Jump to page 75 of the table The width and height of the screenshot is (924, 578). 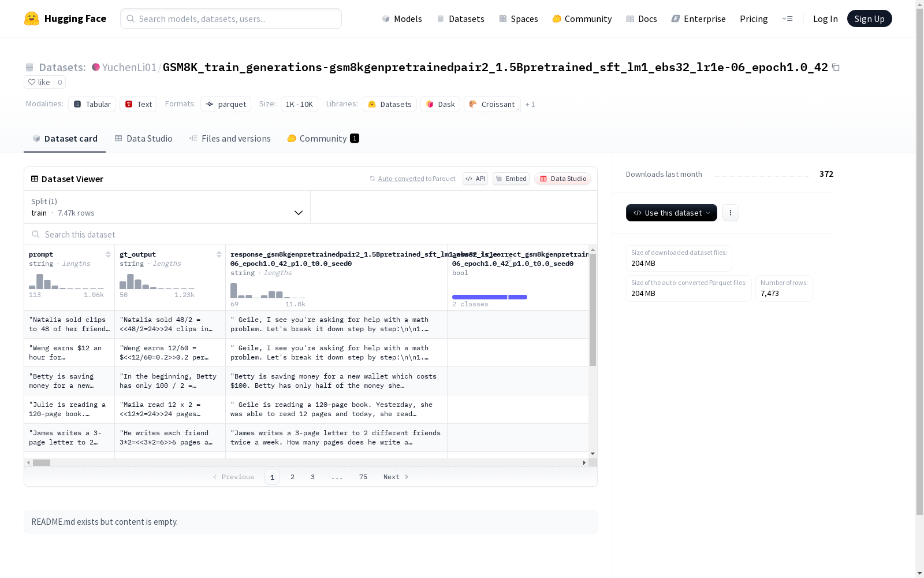[x=363, y=477]
